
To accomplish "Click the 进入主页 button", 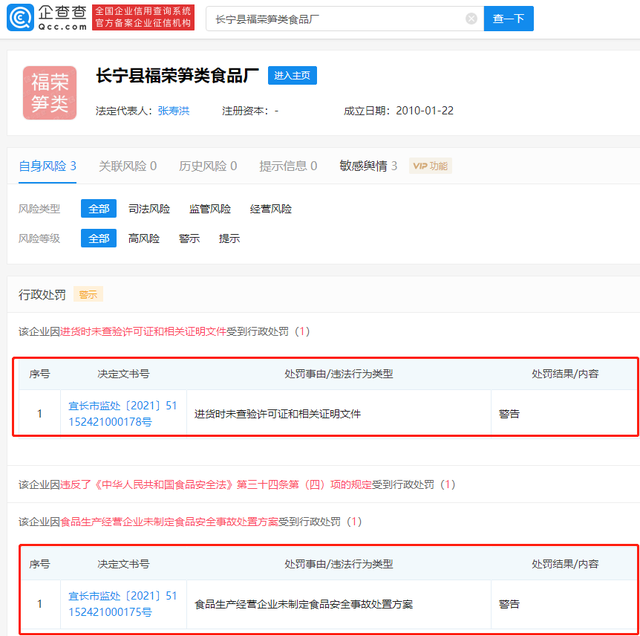I will point(292,76).
